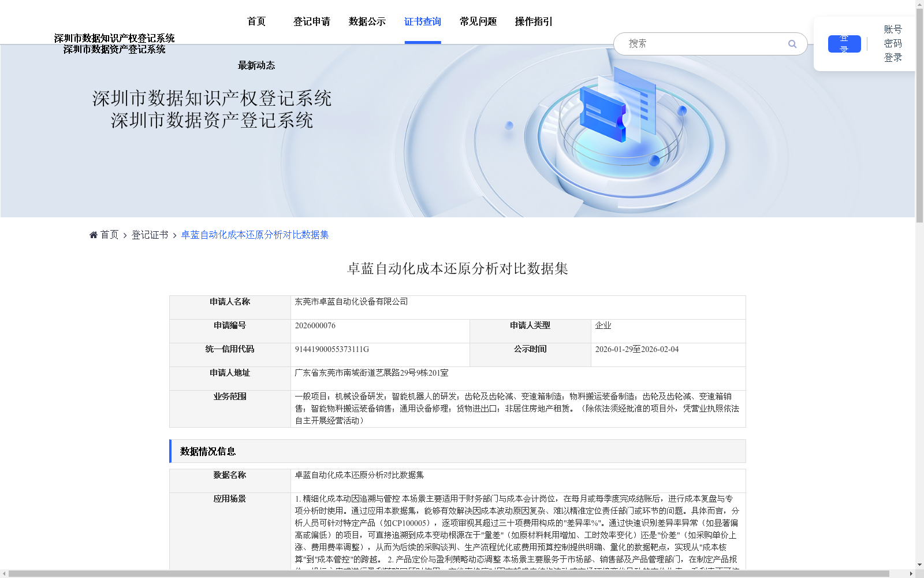Click the search magnifier icon
The image size is (924, 578).
[792, 44]
